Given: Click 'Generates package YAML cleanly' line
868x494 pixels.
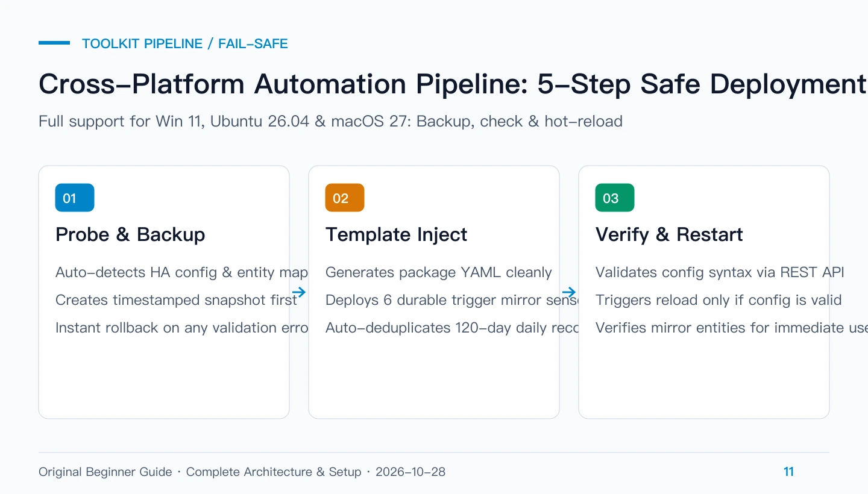Looking at the screenshot, I should point(439,272).
